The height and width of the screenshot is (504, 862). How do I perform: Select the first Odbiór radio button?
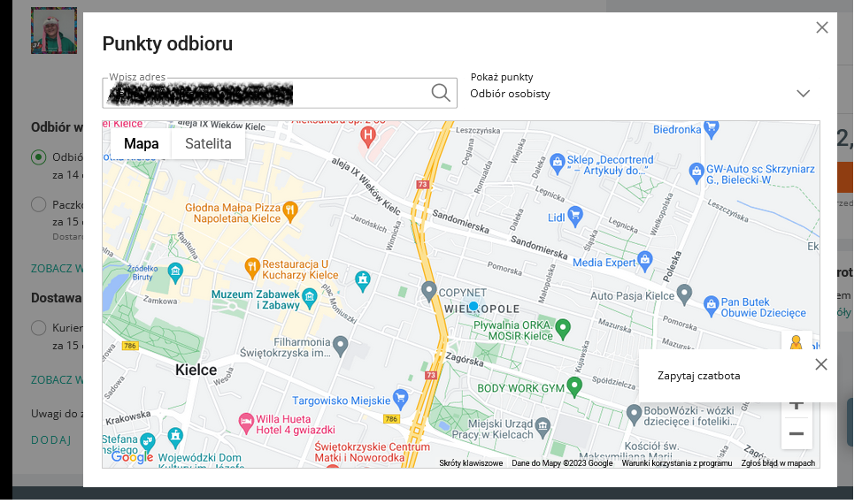[x=38, y=157]
